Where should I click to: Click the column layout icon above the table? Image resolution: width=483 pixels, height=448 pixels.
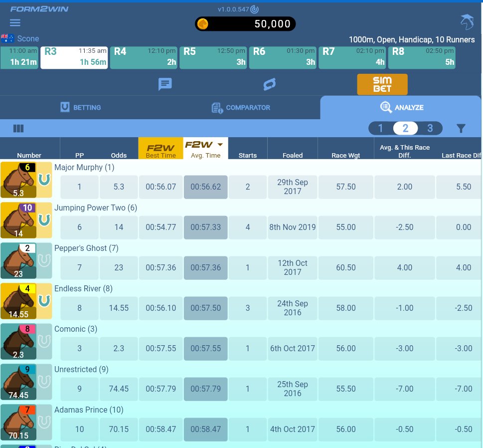click(x=18, y=128)
